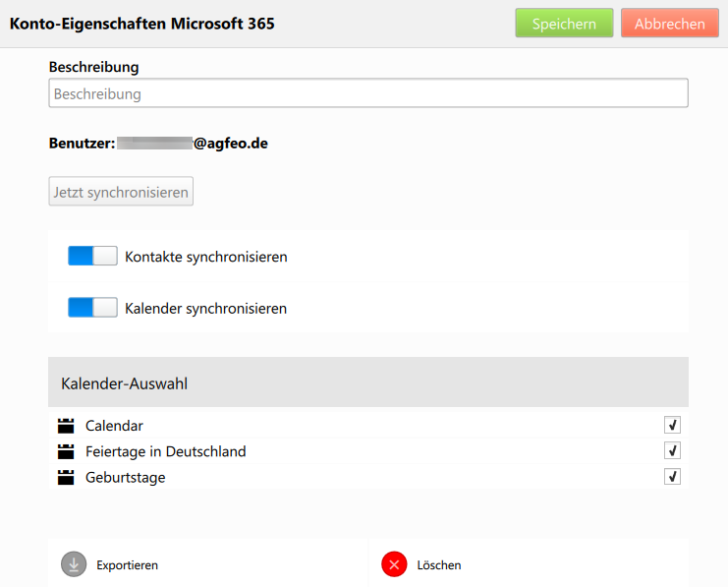Focus the Beschreibung input field
728x587 pixels.
coord(368,93)
